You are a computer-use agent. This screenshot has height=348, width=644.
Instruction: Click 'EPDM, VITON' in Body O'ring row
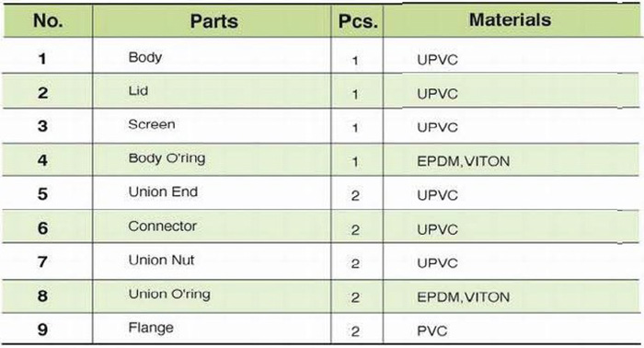(464, 161)
